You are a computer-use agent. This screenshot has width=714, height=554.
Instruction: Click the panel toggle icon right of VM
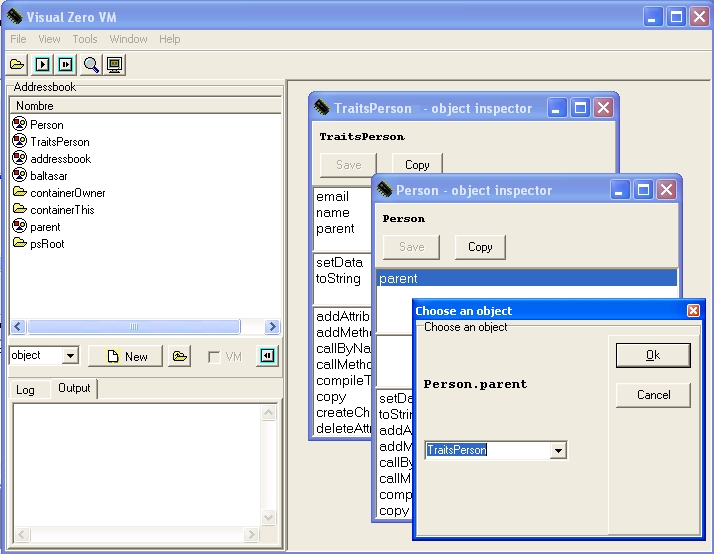coord(267,356)
